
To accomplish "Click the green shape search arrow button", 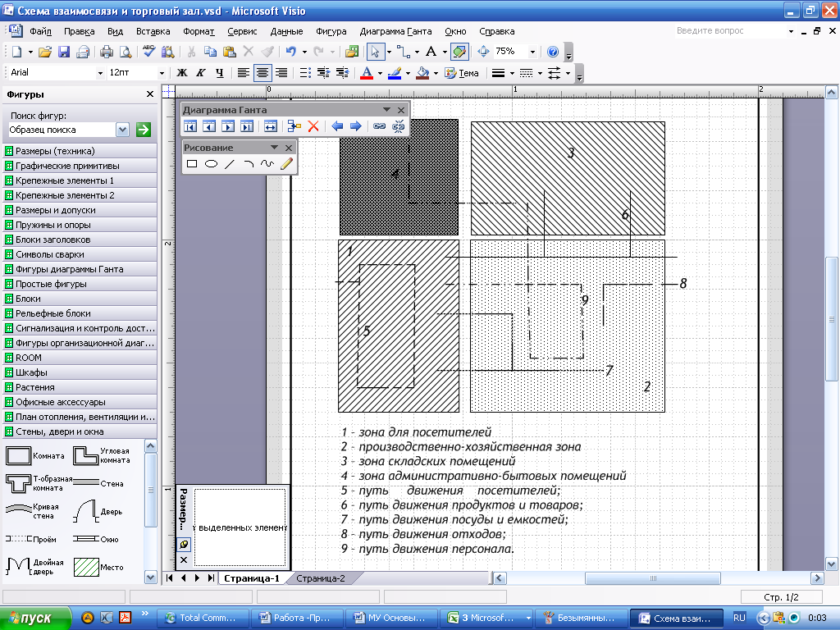I will click(x=144, y=130).
